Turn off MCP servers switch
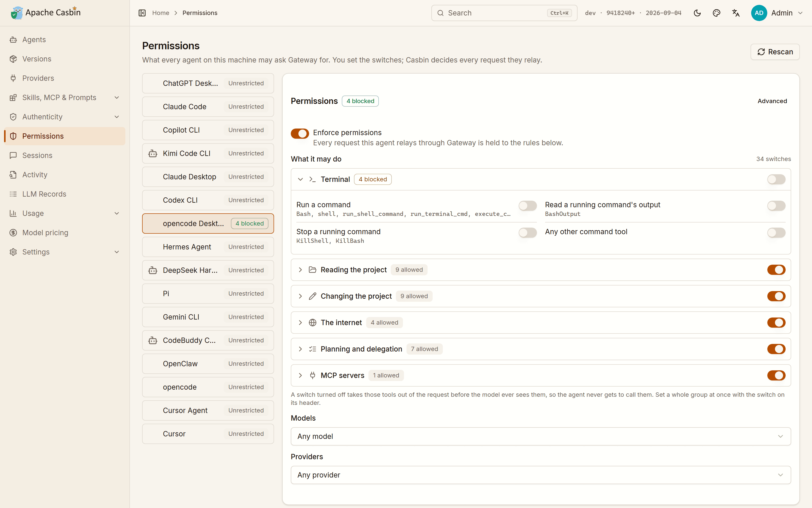Image resolution: width=812 pixels, height=508 pixels. [x=776, y=375]
